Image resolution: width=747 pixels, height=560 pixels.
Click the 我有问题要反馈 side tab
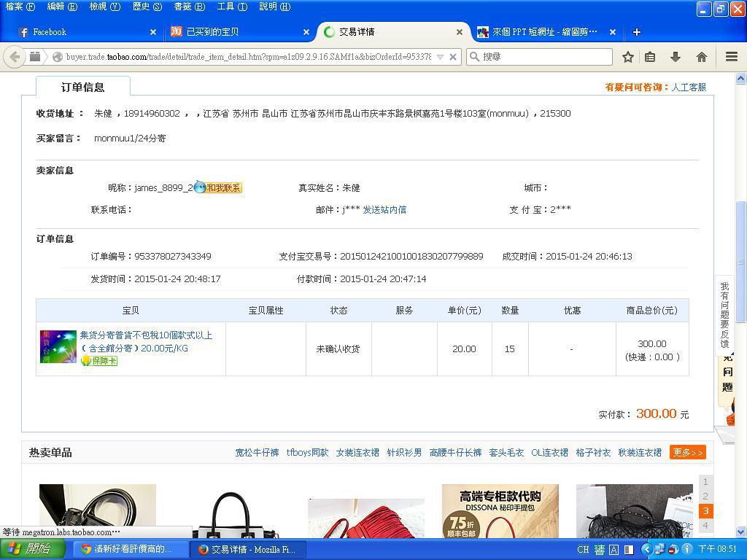point(724,315)
